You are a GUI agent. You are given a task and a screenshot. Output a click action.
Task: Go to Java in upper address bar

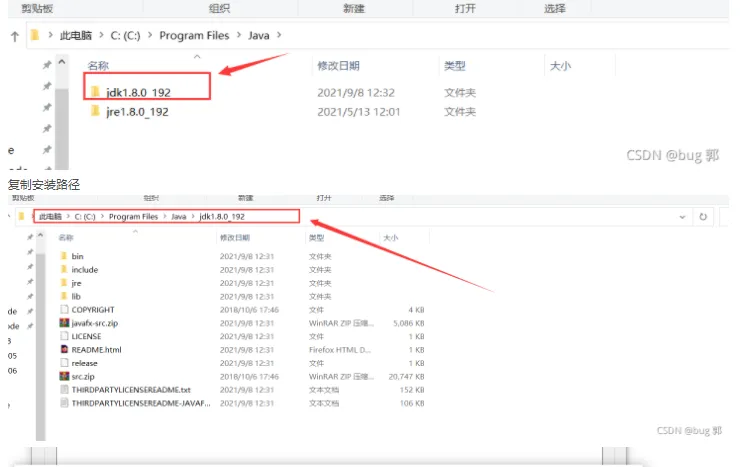coord(259,35)
